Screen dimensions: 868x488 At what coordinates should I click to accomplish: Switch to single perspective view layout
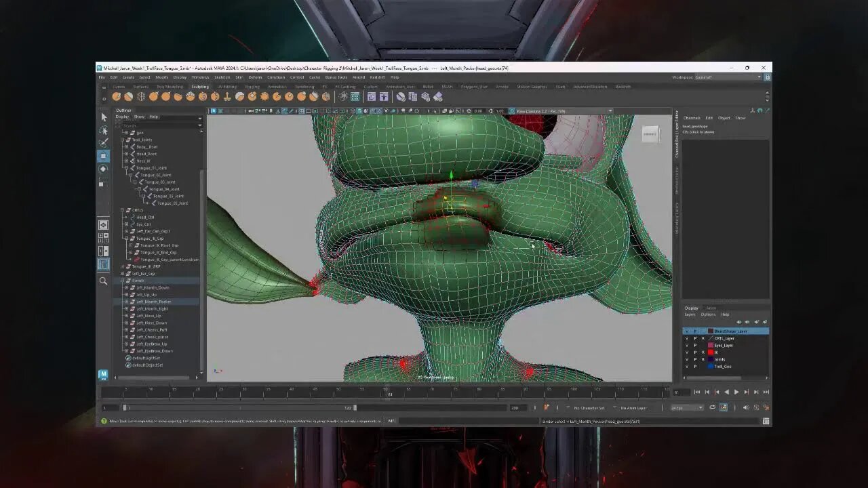(x=103, y=224)
